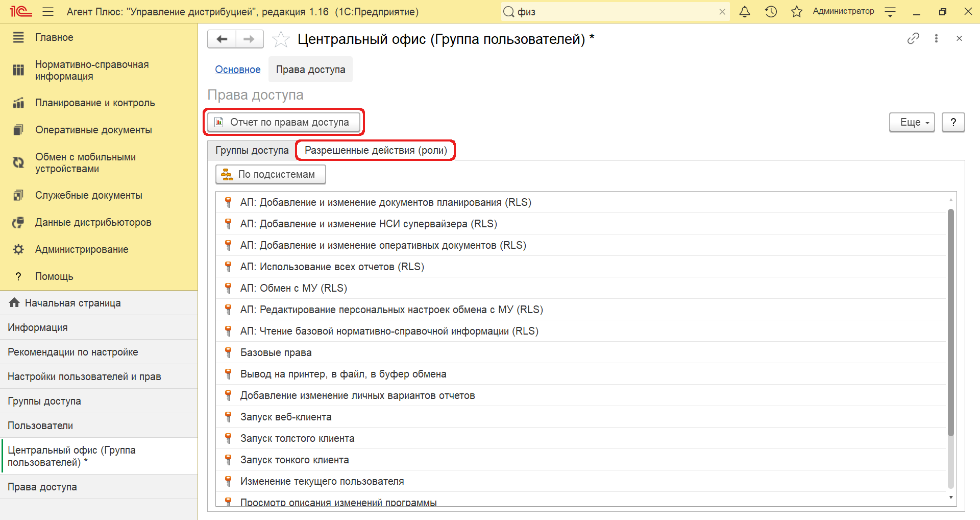
Task: Switch to Группы доступа open window
Action: click(99, 401)
